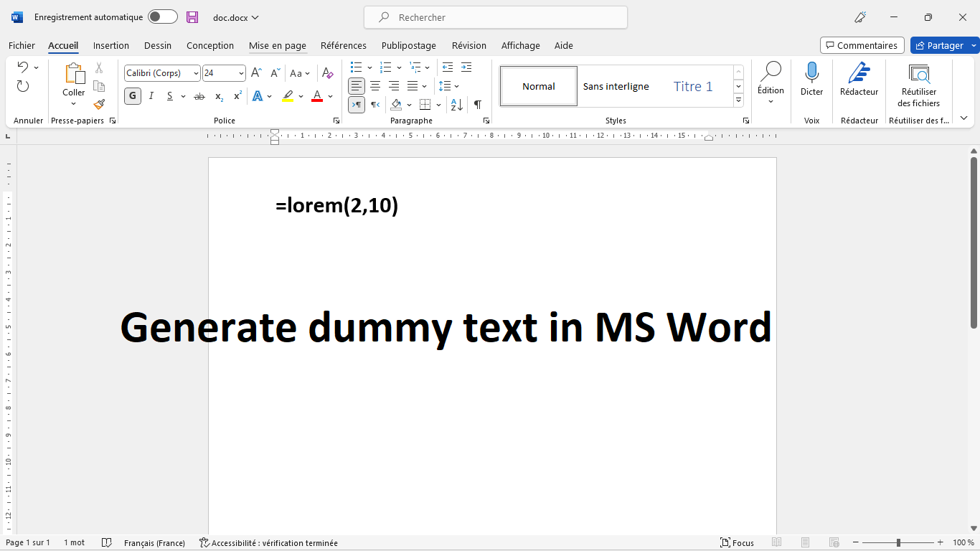
Task: Toggle bold (G) formatting
Action: (133, 96)
